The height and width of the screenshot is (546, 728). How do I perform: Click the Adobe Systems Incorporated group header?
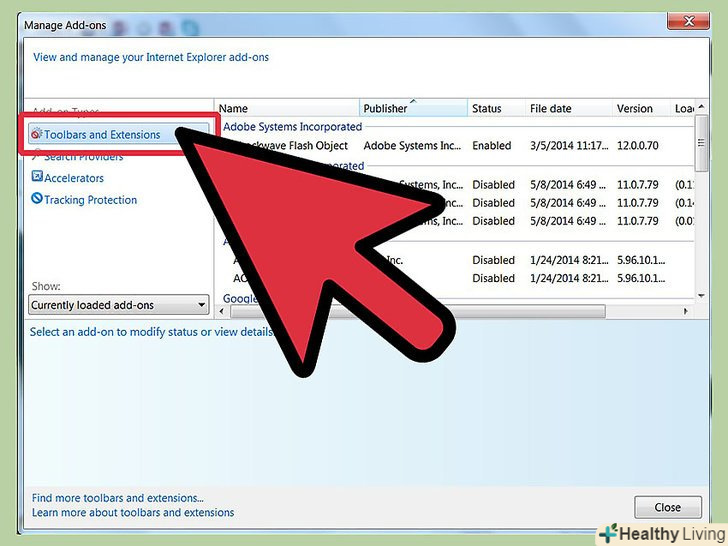tap(292, 127)
